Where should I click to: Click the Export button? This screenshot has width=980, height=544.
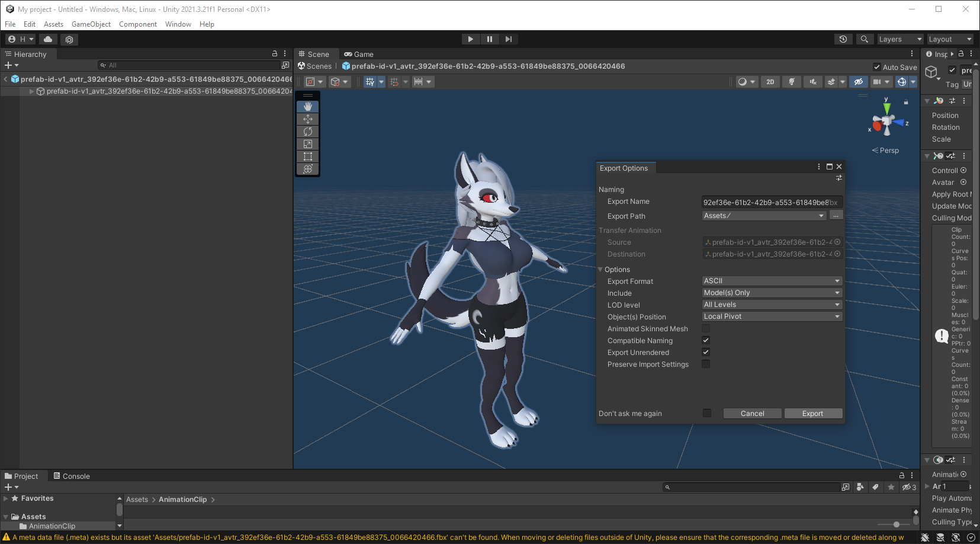813,413
